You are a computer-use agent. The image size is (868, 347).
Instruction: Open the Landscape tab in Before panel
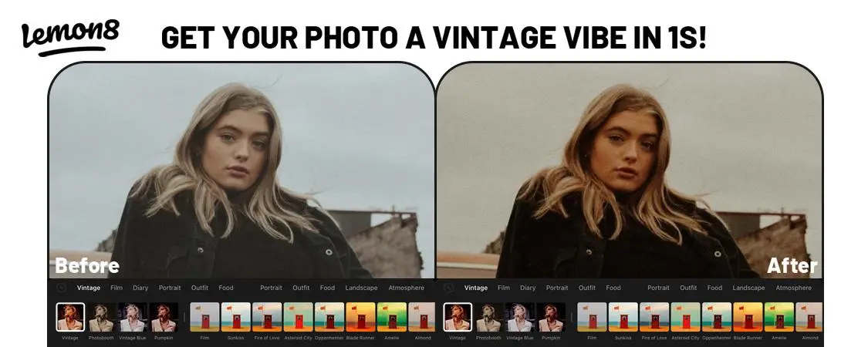tap(362, 288)
